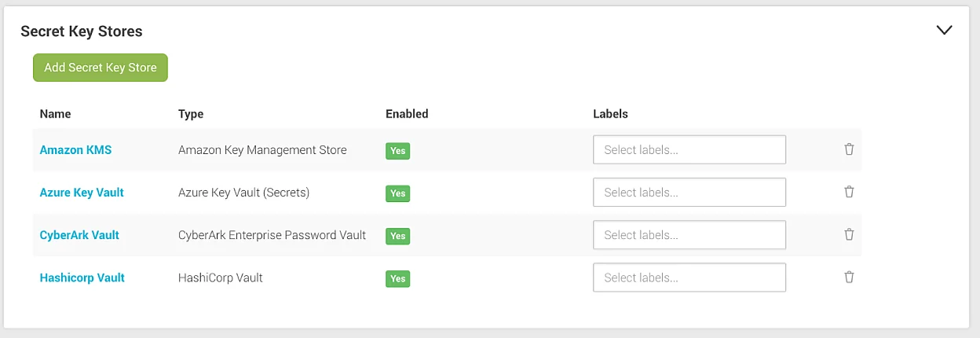Open labels selector for Azure Key Vault
980x338 pixels.
coord(689,192)
